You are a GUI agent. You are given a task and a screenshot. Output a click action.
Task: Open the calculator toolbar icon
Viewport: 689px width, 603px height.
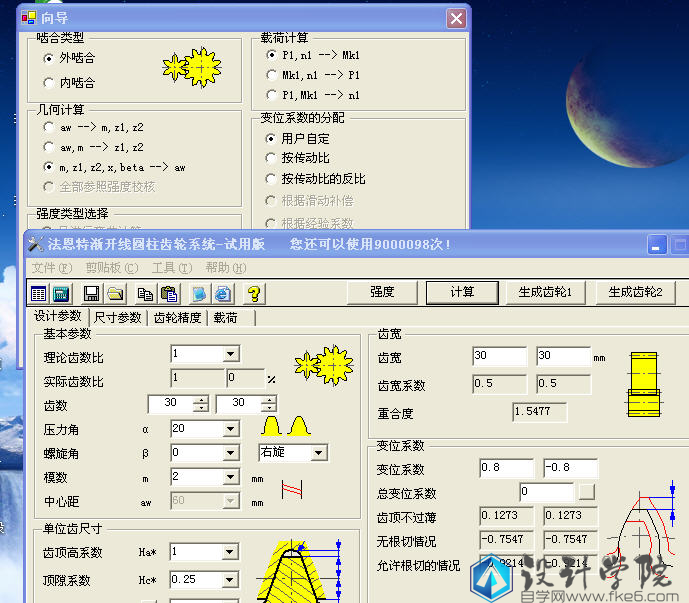click(60, 293)
